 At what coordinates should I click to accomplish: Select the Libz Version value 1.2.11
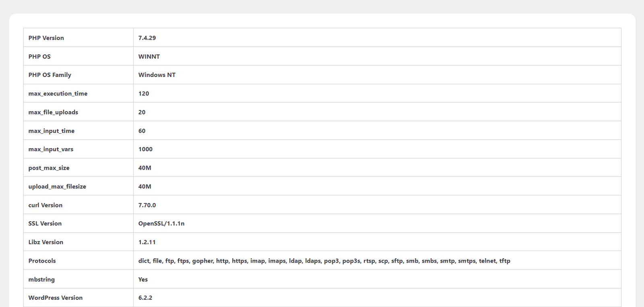coord(147,242)
